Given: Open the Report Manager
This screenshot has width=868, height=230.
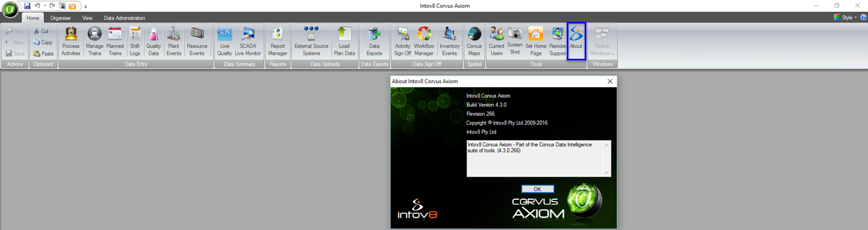Looking at the screenshot, I should [x=278, y=41].
